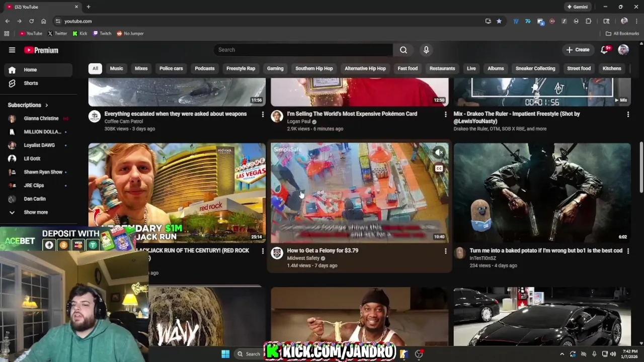
Task: Toggle captions on the video preview
Action: pos(439,168)
